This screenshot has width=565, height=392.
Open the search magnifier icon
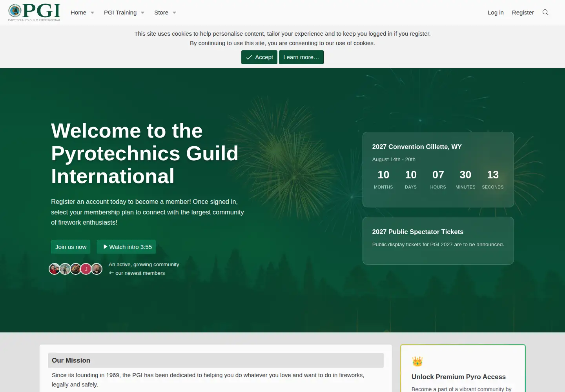coord(545,13)
